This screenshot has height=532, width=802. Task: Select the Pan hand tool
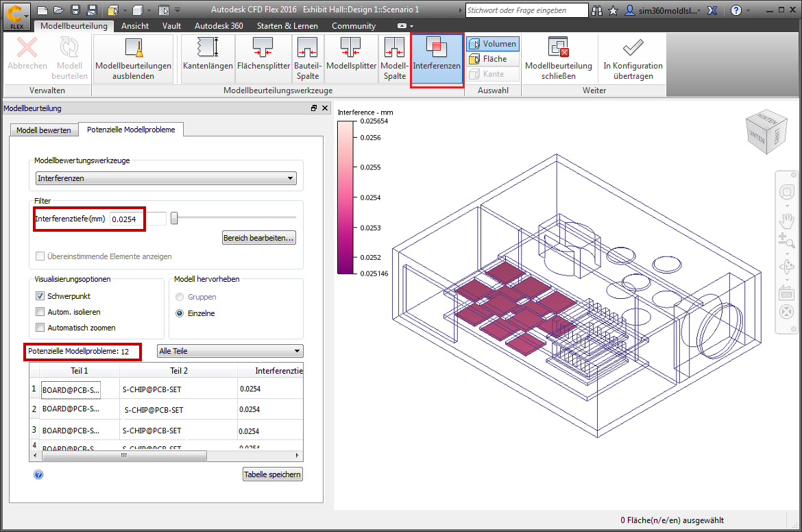[x=787, y=219]
